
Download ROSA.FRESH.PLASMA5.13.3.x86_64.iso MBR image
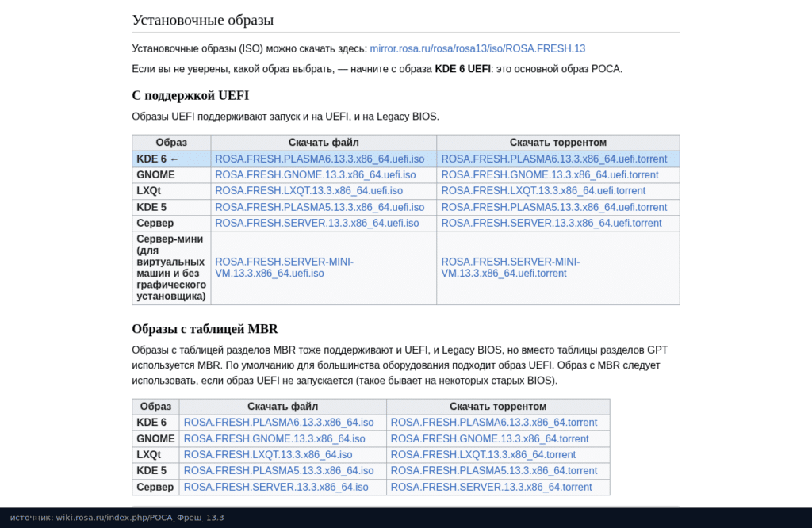click(278, 471)
